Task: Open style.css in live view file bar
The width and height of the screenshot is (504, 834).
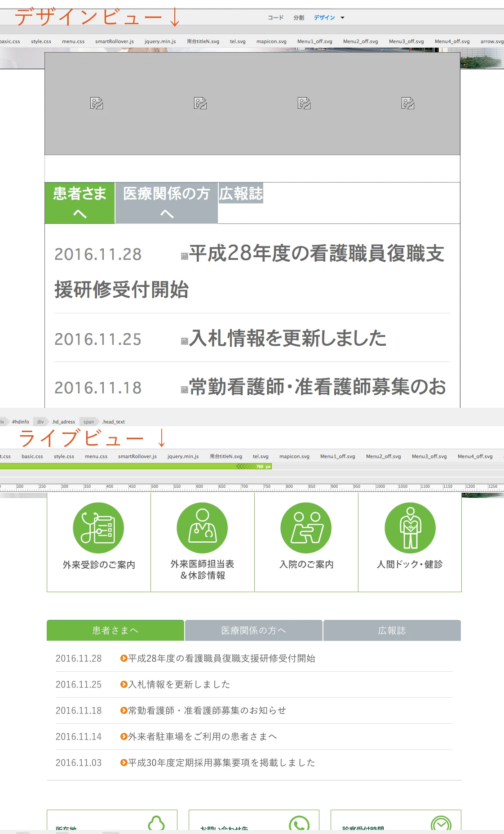Action: pyautogui.click(x=64, y=456)
